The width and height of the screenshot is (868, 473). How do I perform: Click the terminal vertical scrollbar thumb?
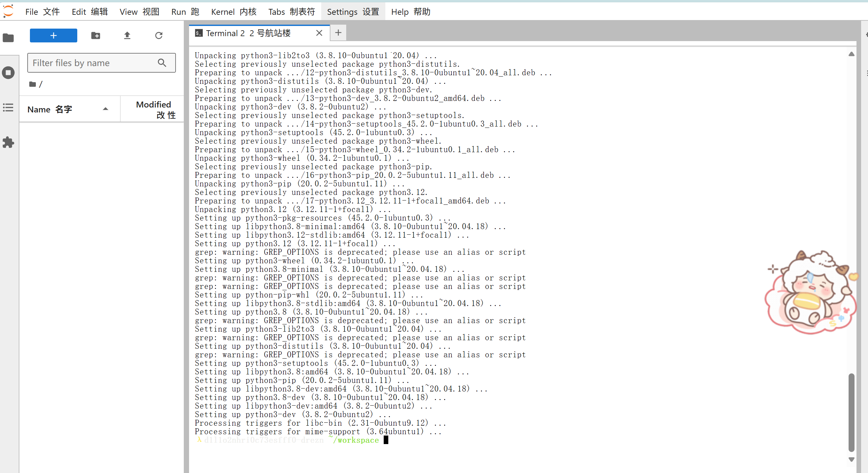(851, 413)
